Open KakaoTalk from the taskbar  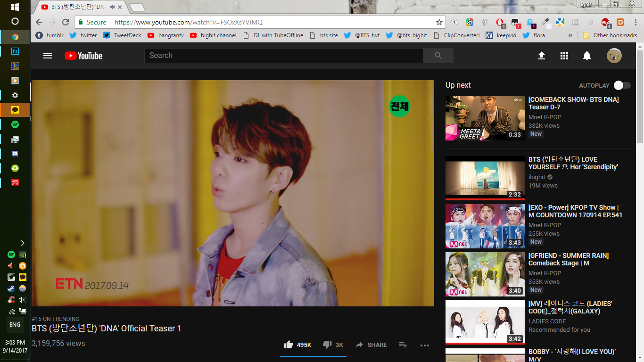point(15,110)
